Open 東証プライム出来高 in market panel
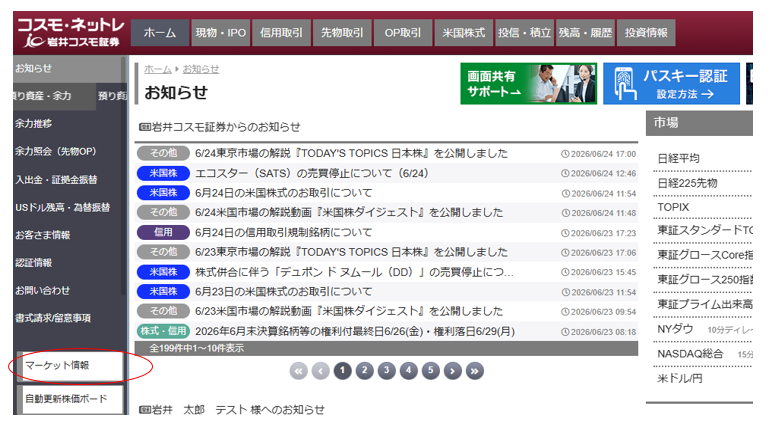 [x=705, y=304]
